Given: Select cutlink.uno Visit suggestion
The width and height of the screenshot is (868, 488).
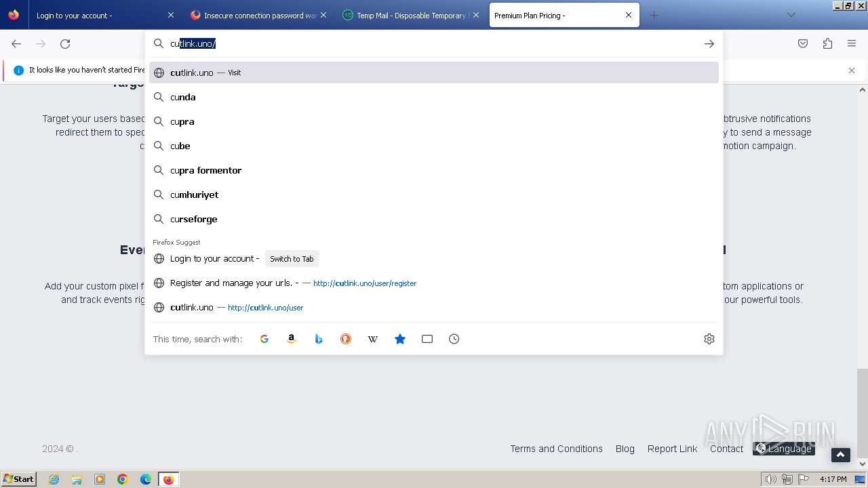Looking at the screenshot, I should click(x=434, y=73).
